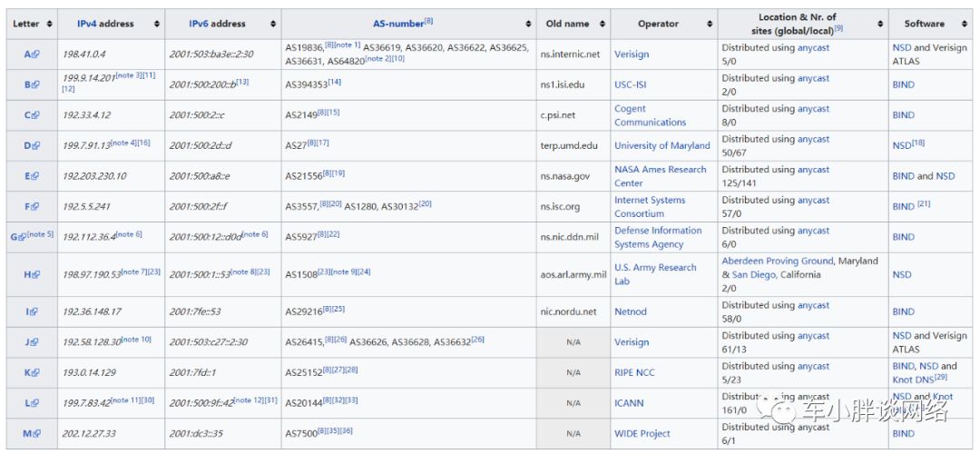Open the USC-ISI operator link

632,85
